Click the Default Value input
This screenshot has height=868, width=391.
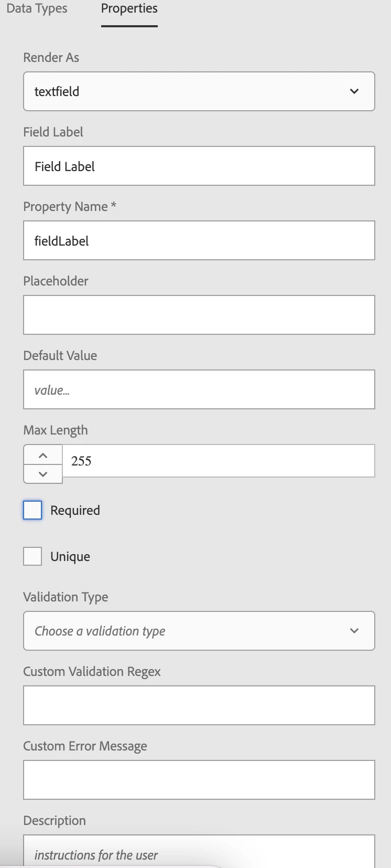tap(199, 390)
